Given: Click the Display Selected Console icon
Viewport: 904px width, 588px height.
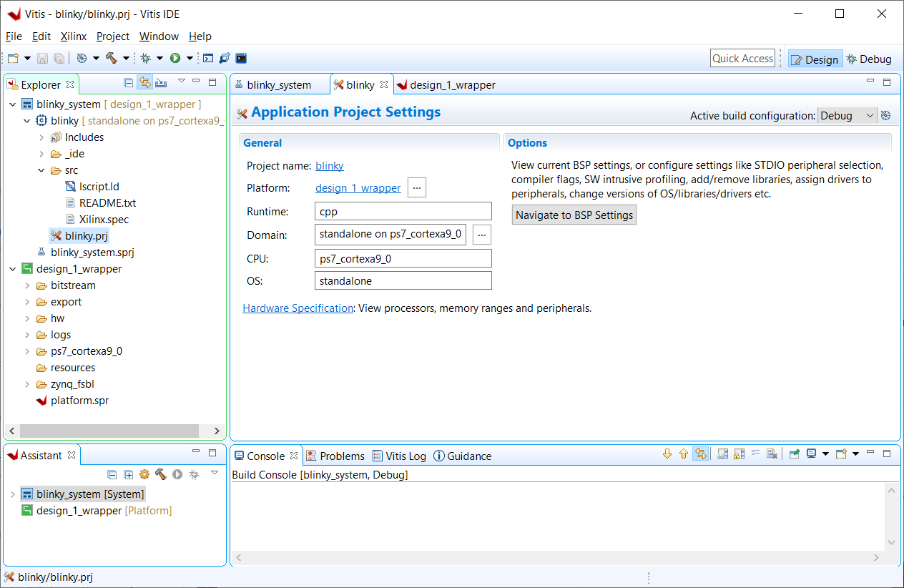Looking at the screenshot, I should 811,454.
